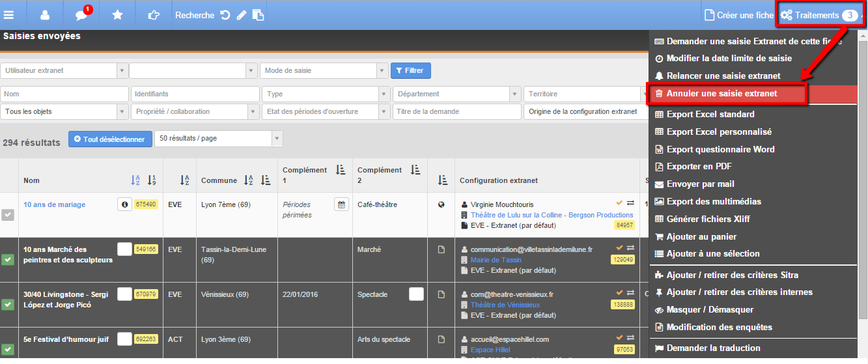Sort Commune column by descending bars icon
The image size is (868, 364).
coord(265,180)
